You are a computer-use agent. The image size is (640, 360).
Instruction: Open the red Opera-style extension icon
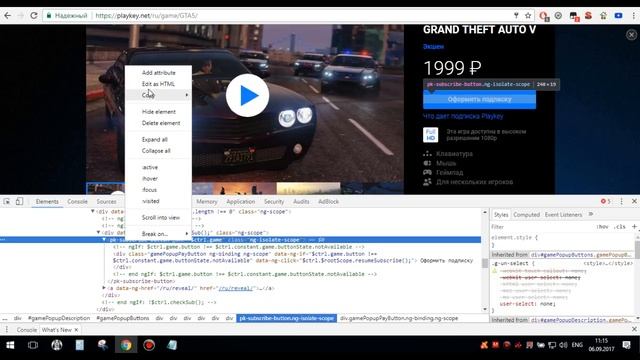tap(543, 16)
